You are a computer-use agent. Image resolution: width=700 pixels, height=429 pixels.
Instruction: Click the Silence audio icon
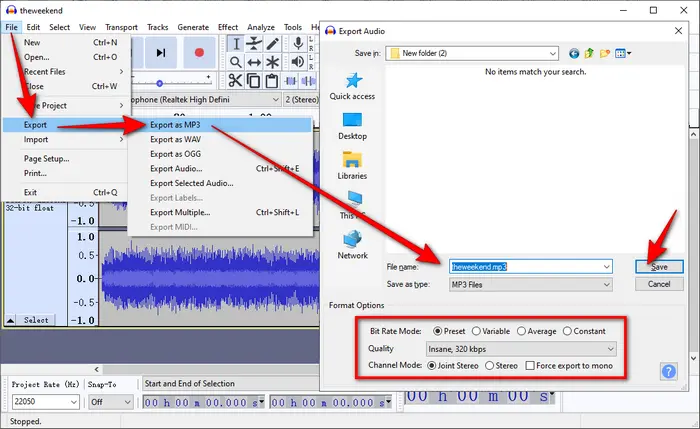pyautogui.click(x=308, y=81)
